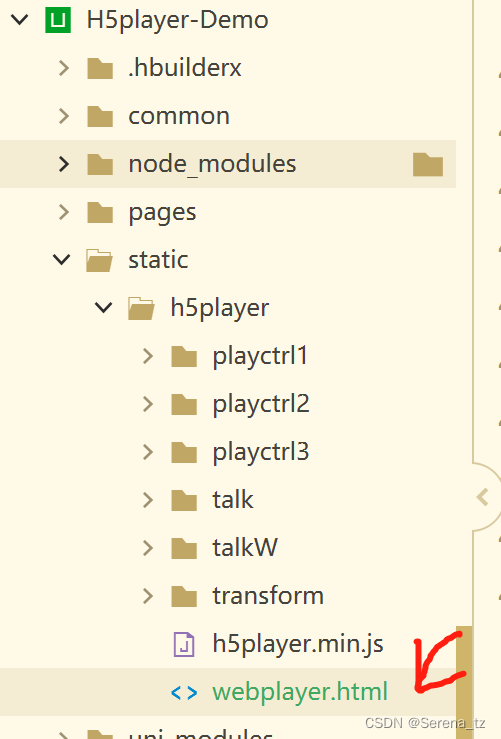Image resolution: width=501 pixels, height=739 pixels.
Task: Click the talkW folder icon
Action: (x=184, y=548)
